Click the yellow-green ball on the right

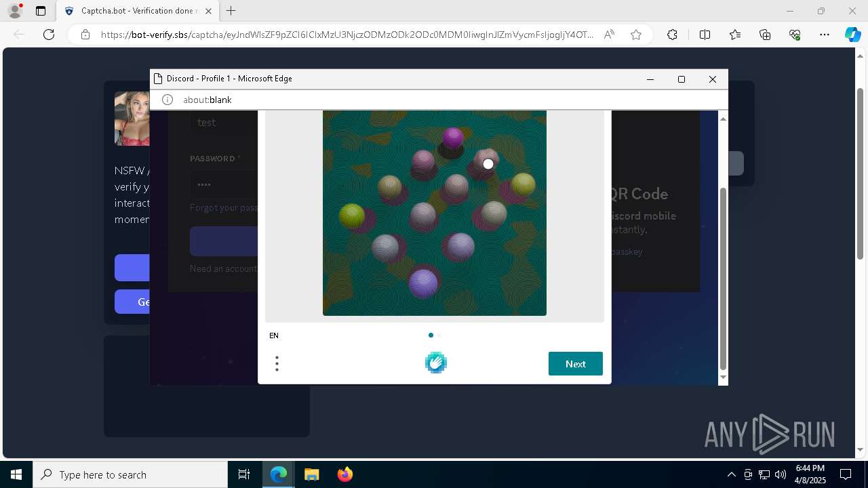(524, 184)
